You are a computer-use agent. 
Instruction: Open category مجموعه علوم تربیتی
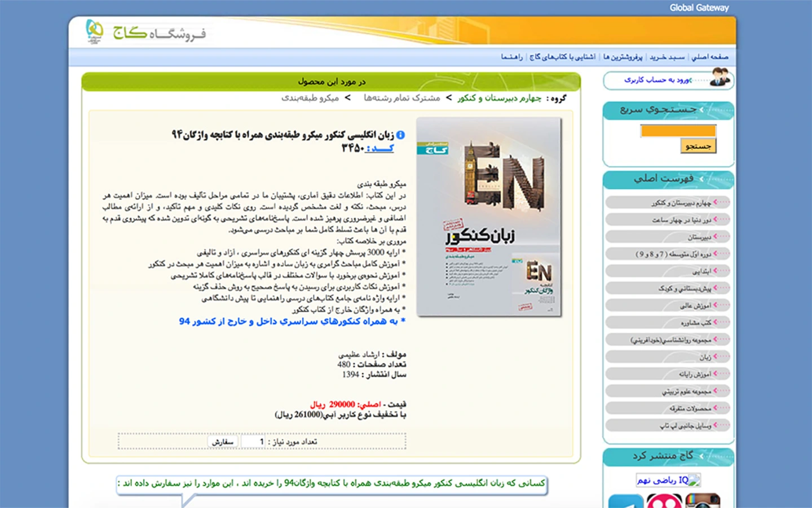click(x=668, y=391)
